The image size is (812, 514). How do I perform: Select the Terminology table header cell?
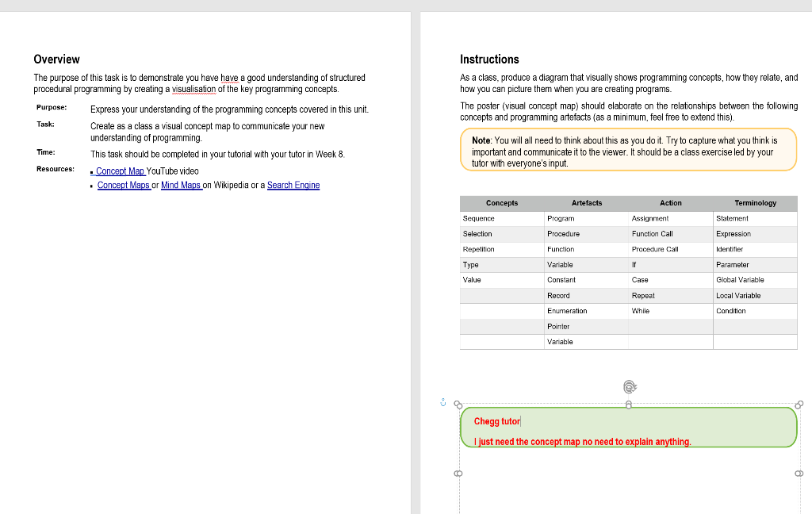[x=754, y=203]
